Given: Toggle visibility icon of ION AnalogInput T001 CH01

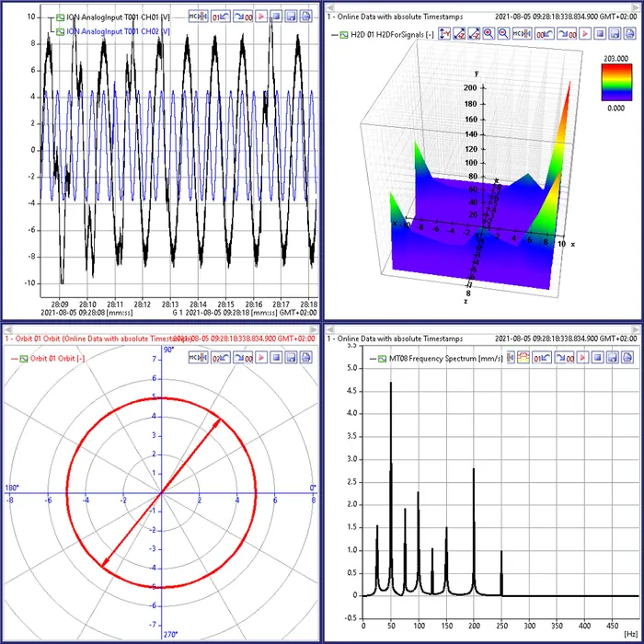Looking at the screenshot, I should [61, 17].
